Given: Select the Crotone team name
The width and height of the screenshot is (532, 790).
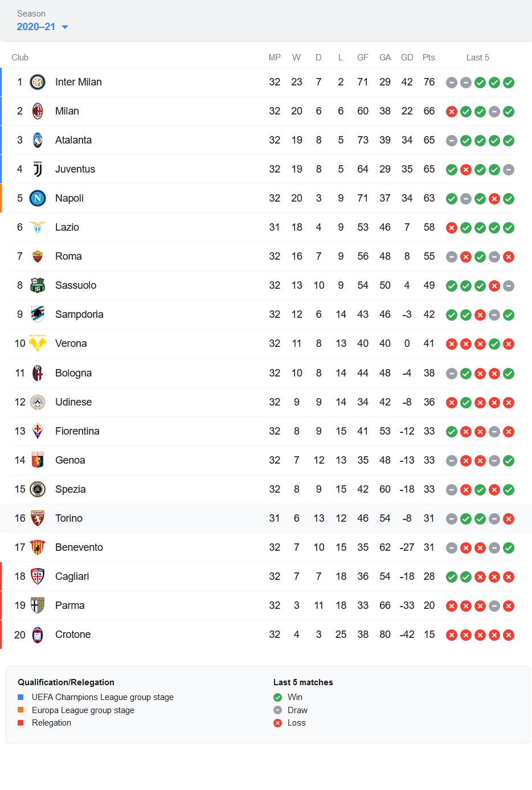Looking at the screenshot, I should (x=73, y=635).
